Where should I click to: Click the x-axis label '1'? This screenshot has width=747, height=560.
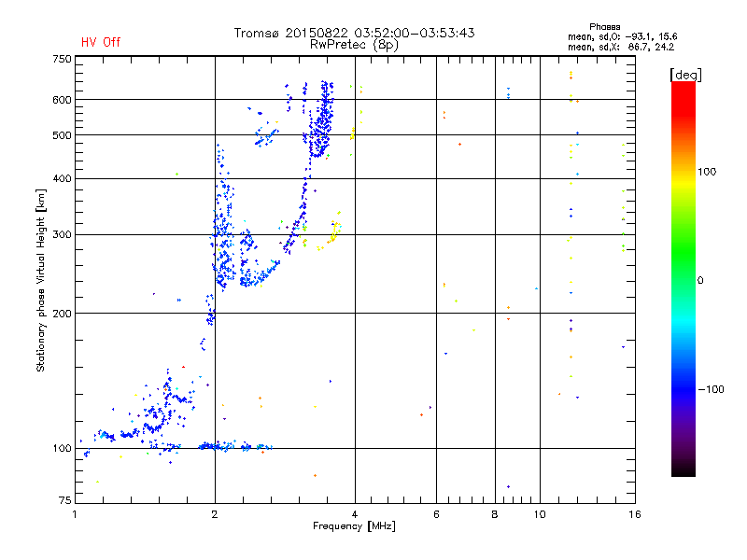(75, 514)
